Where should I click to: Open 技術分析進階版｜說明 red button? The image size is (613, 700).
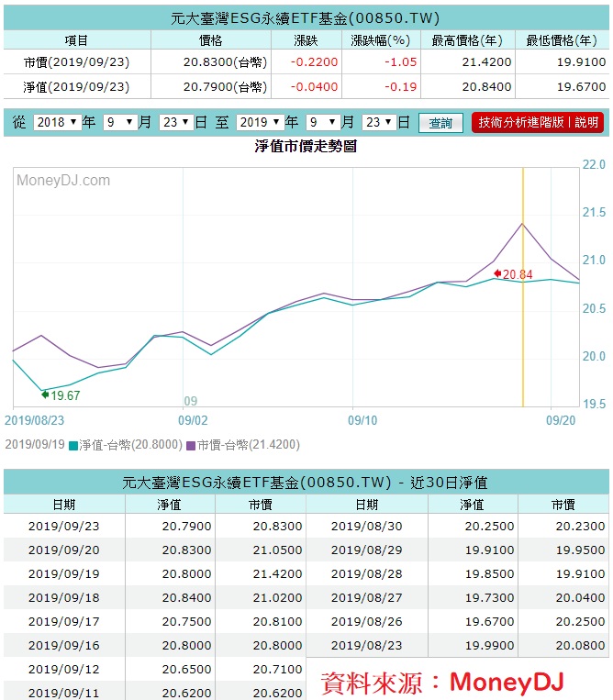pyautogui.click(x=537, y=123)
